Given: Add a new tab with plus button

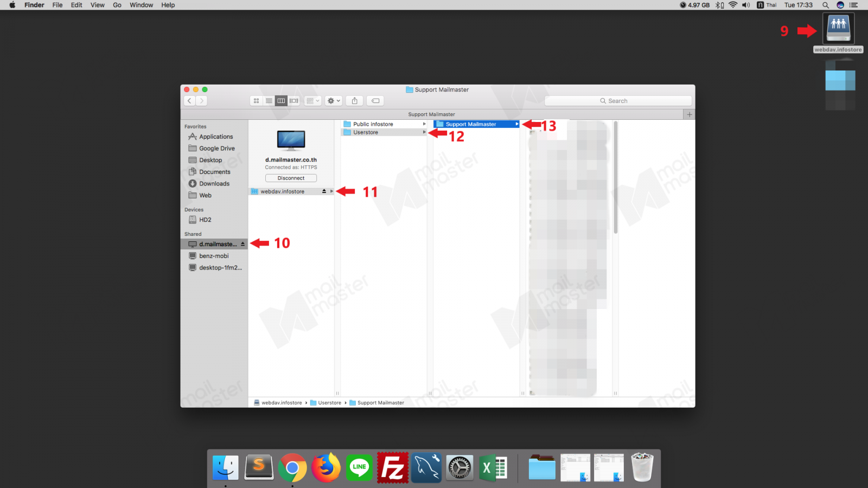Looking at the screenshot, I should [x=690, y=114].
